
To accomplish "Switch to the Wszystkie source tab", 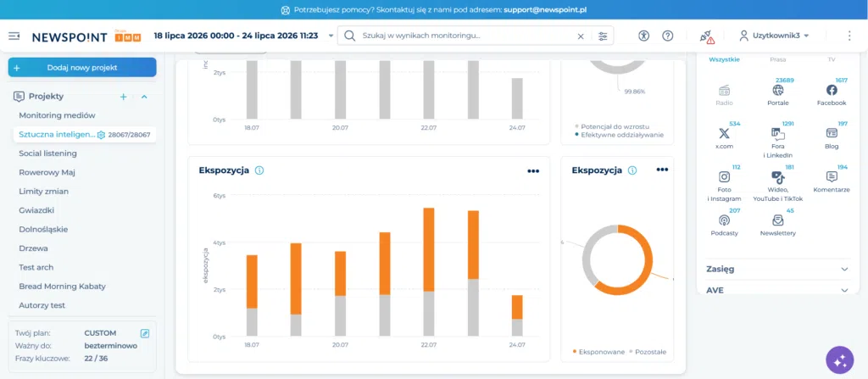I will [x=724, y=59].
